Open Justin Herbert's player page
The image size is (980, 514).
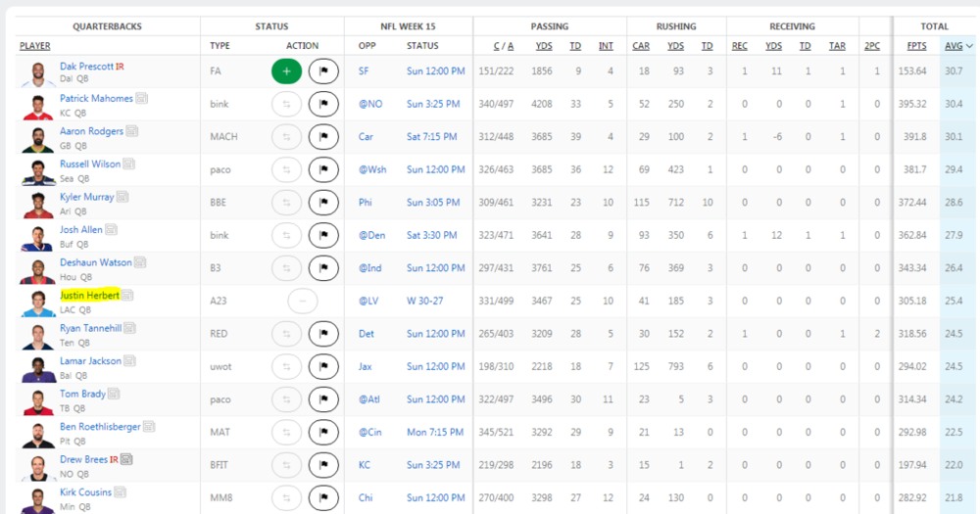(x=89, y=295)
